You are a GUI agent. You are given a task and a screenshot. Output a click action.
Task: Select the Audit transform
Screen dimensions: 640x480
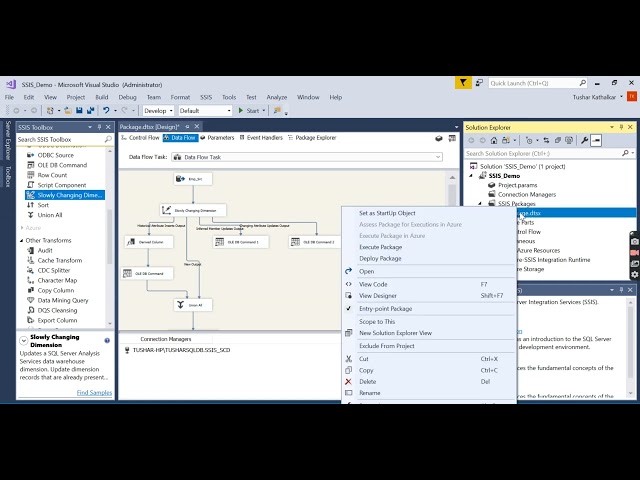pos(40,250)
